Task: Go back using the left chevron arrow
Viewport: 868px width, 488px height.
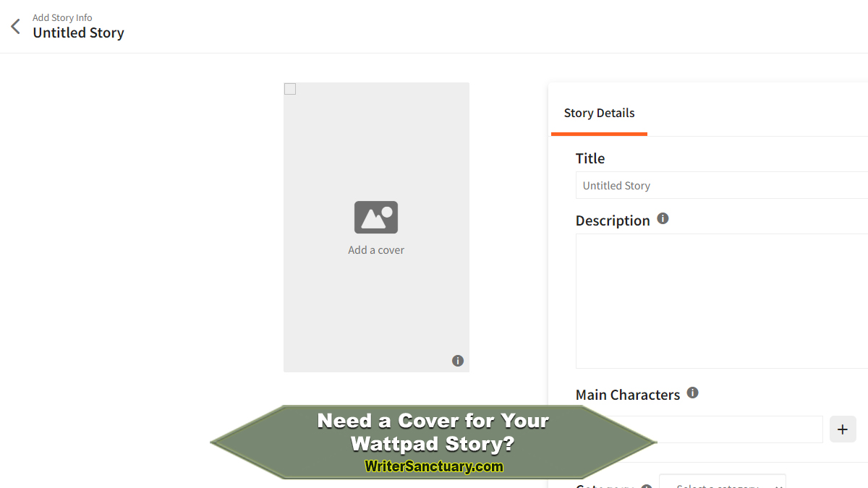Action: (x=15, y=27)
